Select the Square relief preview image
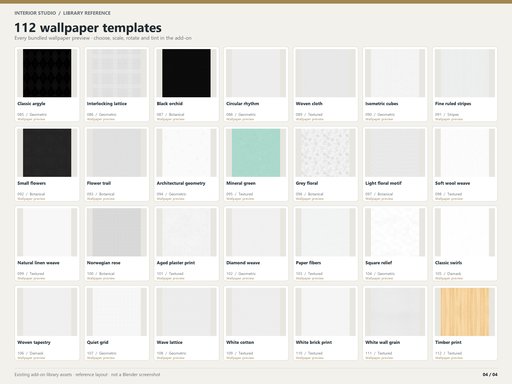 pos(395,232)
